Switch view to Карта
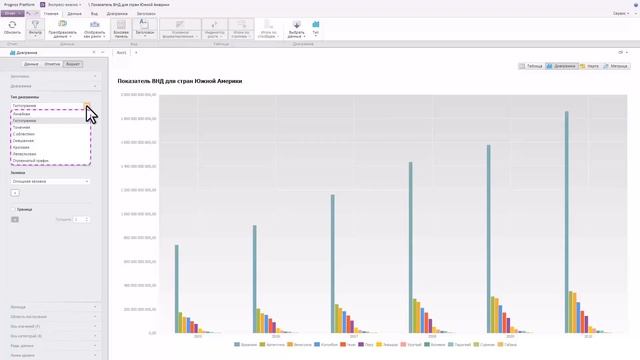Viewport: 640px width, 360px height. click(x=590, y=66)
